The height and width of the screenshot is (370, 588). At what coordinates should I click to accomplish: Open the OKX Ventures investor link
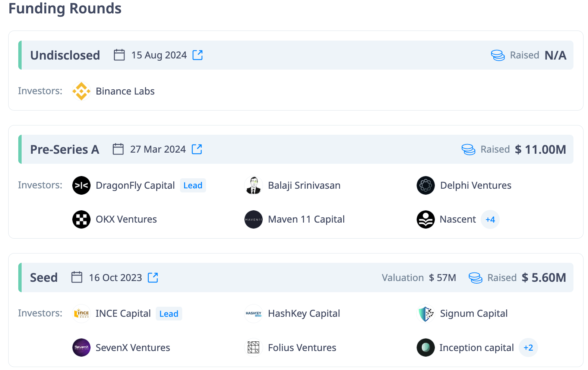[126, 219]
